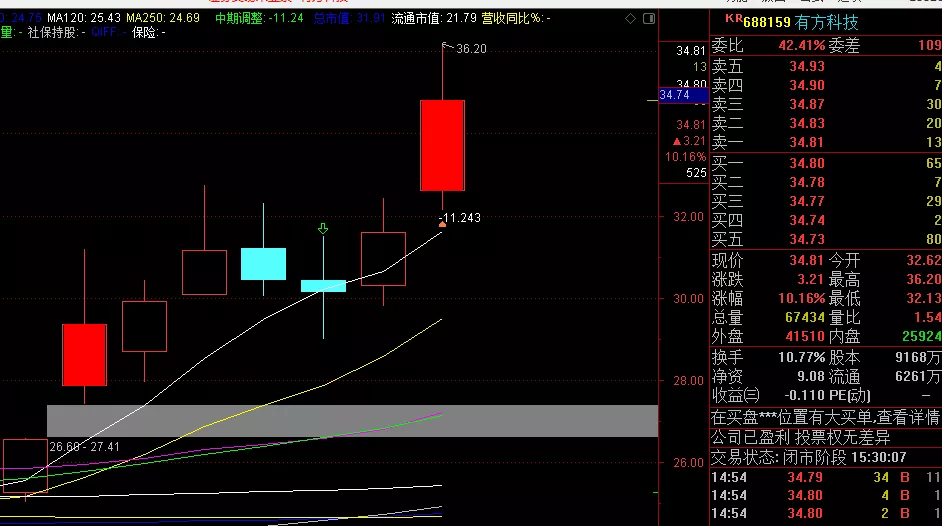Select the 买一 34.80 bid row
This screenshot has height=526, width=942.
point(826,163)
